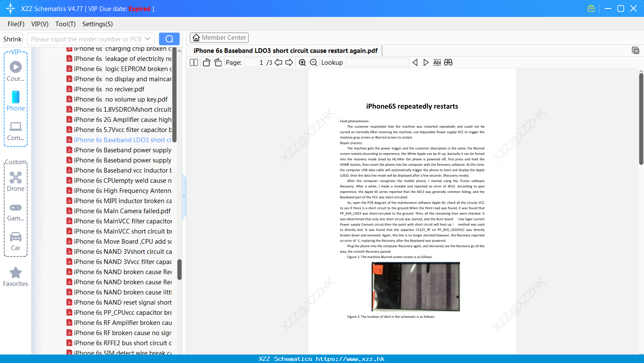Select Phone category in sidebar
The width and height of the screenshot is (644, 363).
[x=16, y=101]
